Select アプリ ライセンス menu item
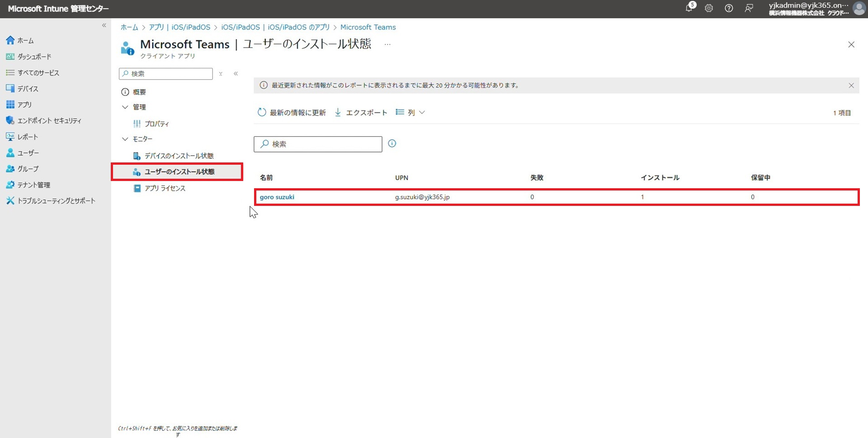Viewport: 868px width, 438px height. (x=165, y=188)
